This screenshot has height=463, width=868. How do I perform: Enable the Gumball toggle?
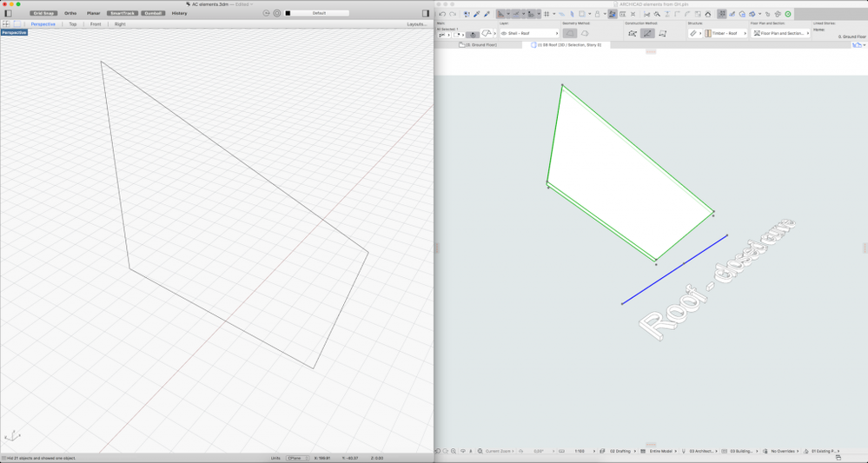[x=153, y=13]
